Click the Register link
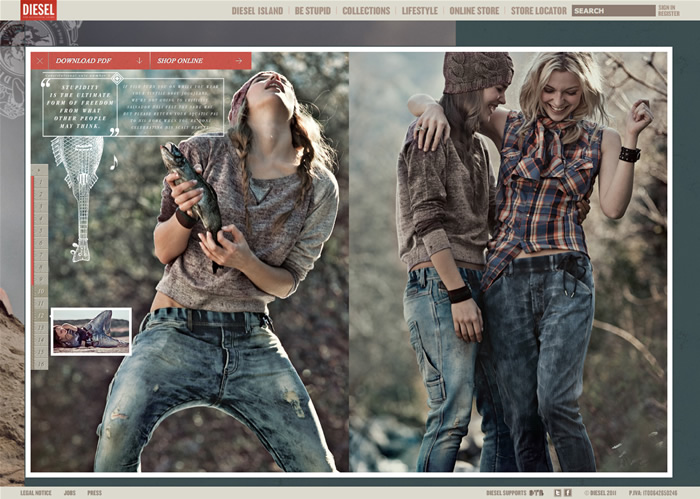The height and width of the screenshot is (499, 700). coord(668,14)
